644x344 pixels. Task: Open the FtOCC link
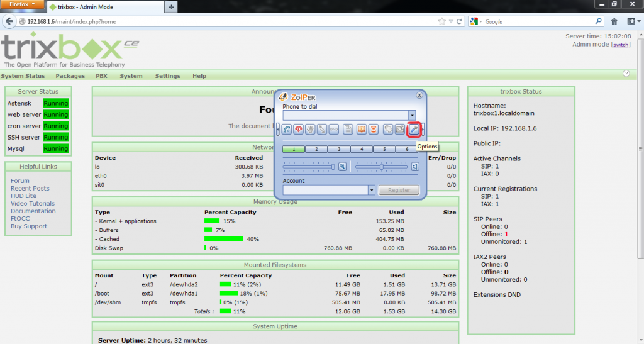[20, 219]
